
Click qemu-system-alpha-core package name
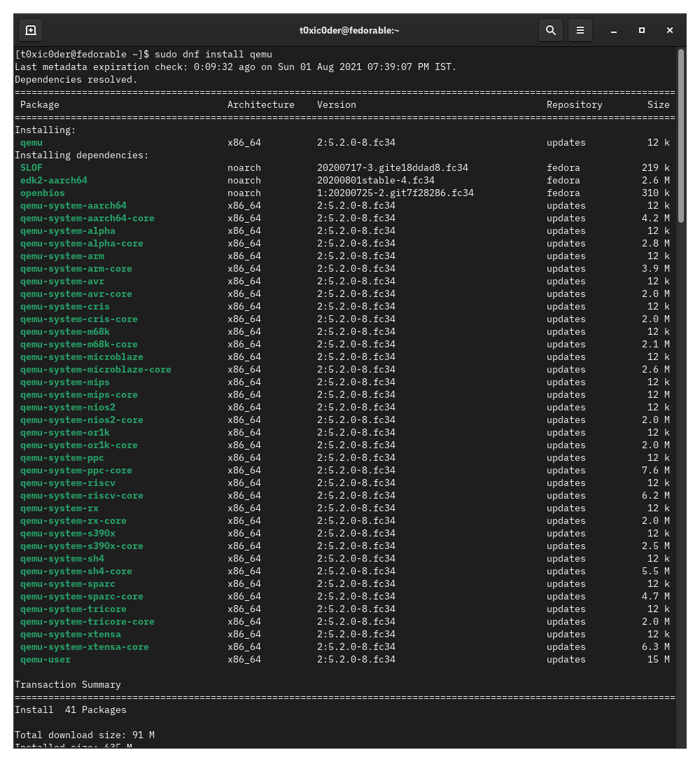(x=82, y=244)
